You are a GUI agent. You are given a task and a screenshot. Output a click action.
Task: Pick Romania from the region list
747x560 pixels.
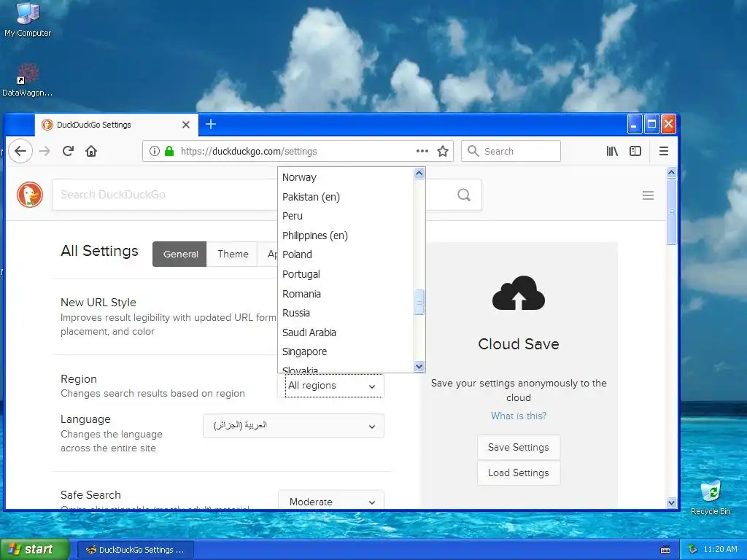[345, 294]
